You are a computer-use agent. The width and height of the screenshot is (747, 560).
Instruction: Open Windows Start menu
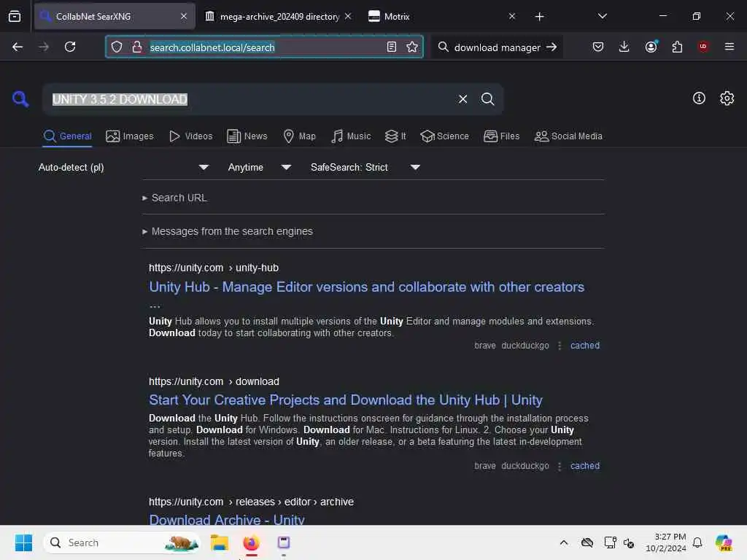tap(24, 542)
